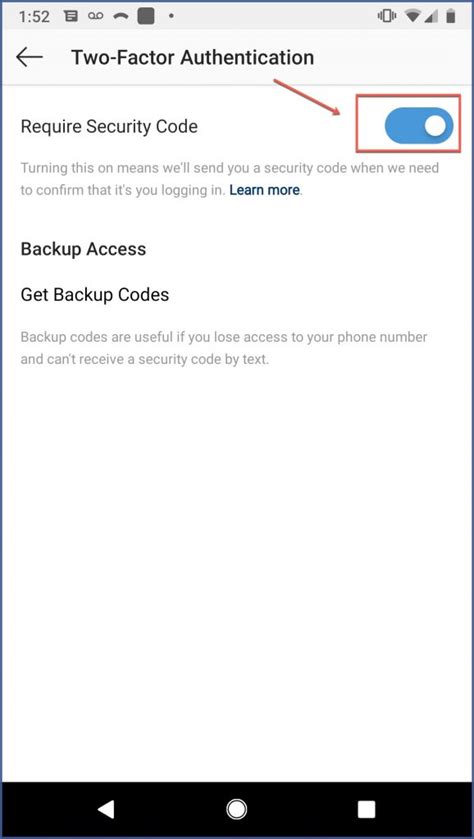Tap the Android recent apps square

366,810
